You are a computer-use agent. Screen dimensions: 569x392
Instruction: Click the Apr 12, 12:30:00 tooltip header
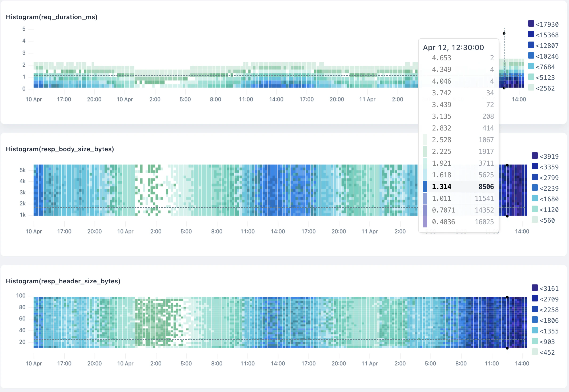point(453,47)
